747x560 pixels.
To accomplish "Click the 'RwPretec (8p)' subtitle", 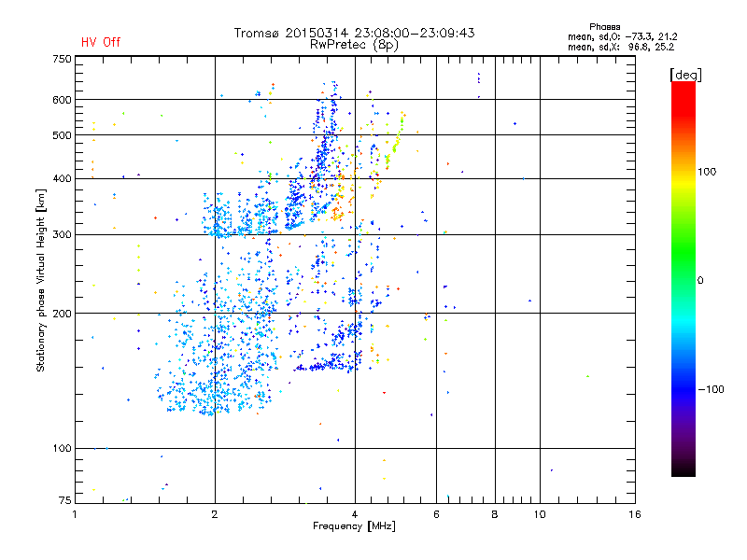I will click(x=354, y=45).
